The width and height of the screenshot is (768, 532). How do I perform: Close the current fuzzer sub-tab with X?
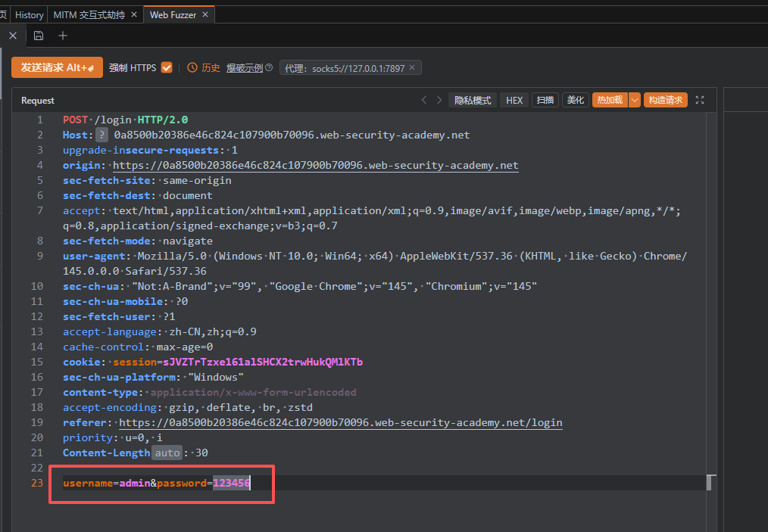12,36
